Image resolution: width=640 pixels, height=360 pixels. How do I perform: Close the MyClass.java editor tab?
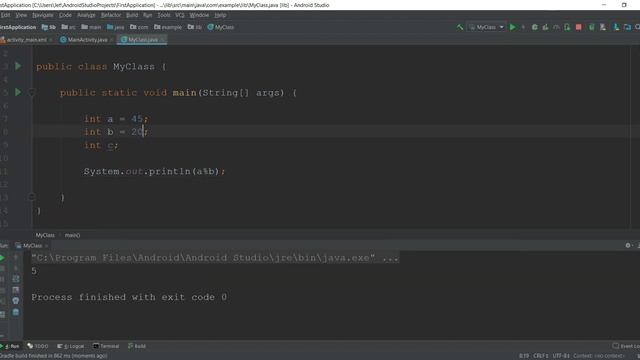point(162,40)
